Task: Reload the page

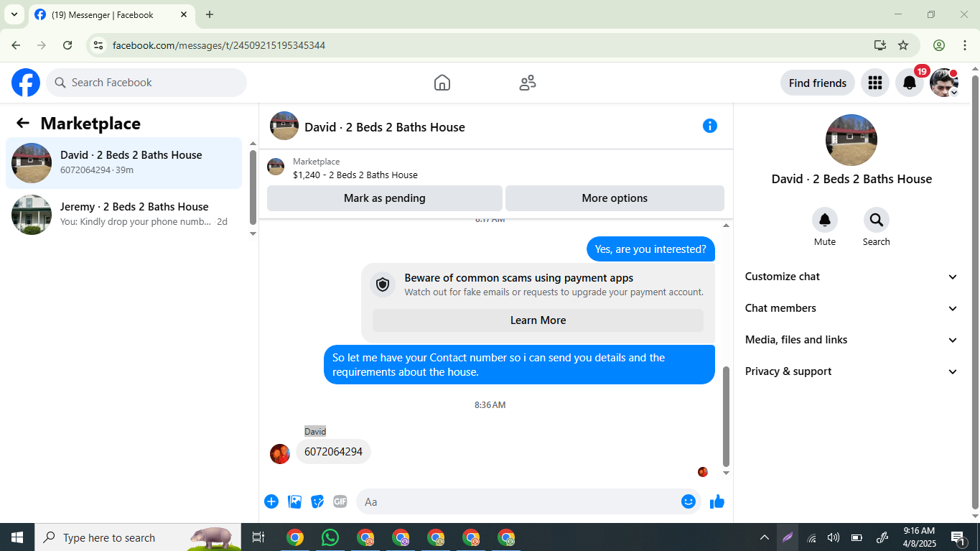Action: point(67,45)
